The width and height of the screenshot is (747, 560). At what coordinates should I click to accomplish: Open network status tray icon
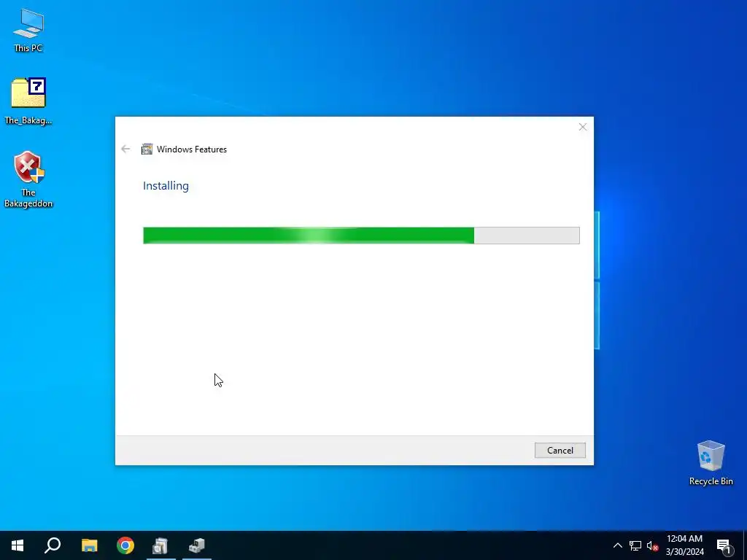coord(635,545)
